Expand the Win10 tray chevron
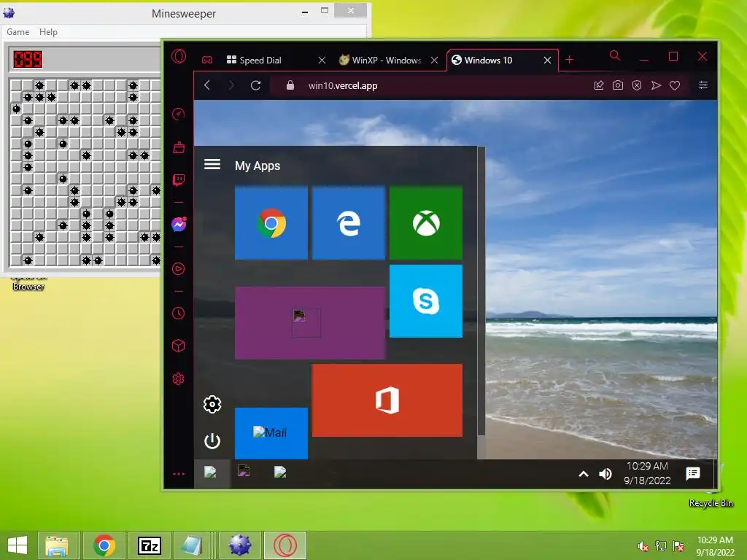747x560 pixels. point(584,474)
